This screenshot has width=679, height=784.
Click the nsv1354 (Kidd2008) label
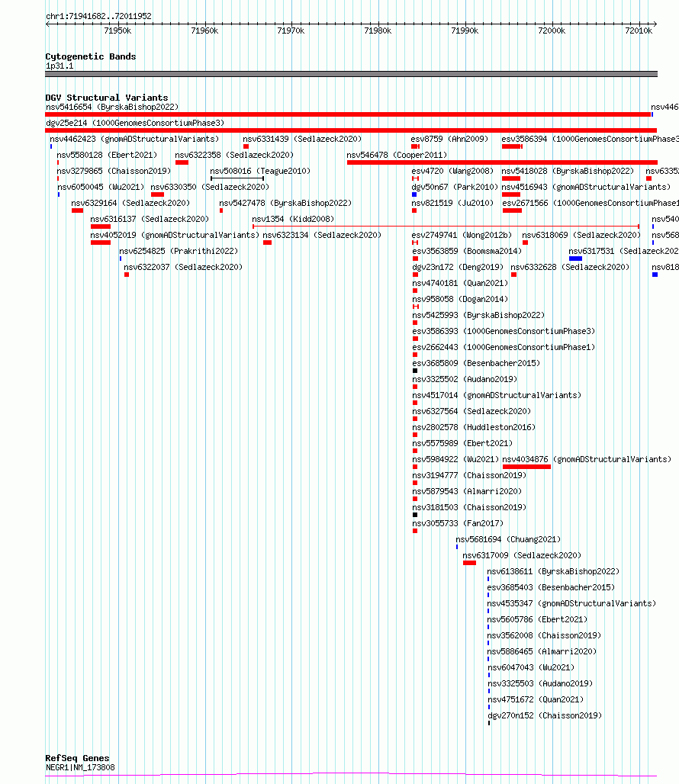pos(293,219)
